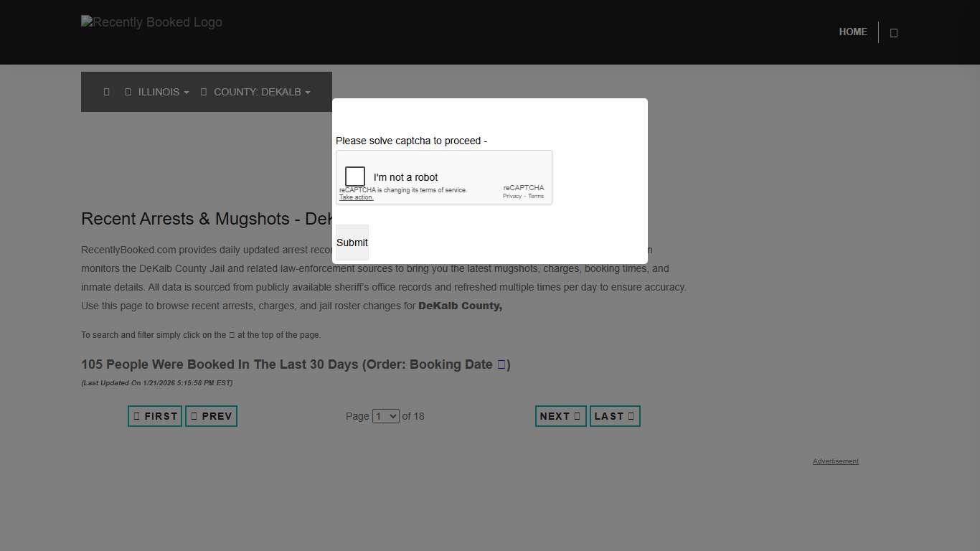Click the icon beside COUNTY: DEKALB
The width and height of the screenshot is (980, 551).
tap(203, 92)
